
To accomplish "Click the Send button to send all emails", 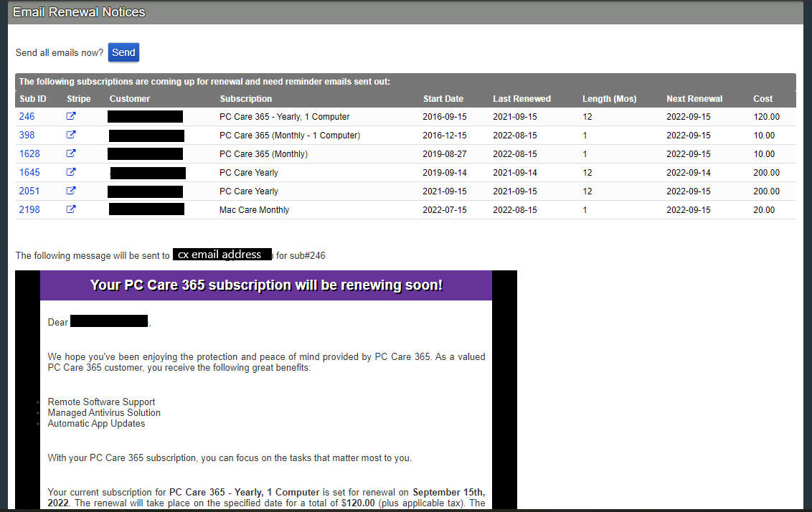I will pyautogui.click(x=123, y=52).
